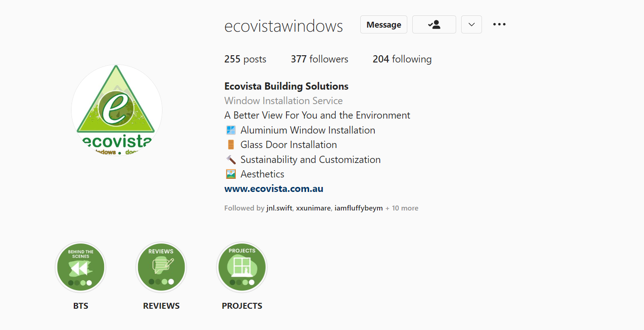Open the Ecovista profile picture
644x330 pixels.
[117, 110]
